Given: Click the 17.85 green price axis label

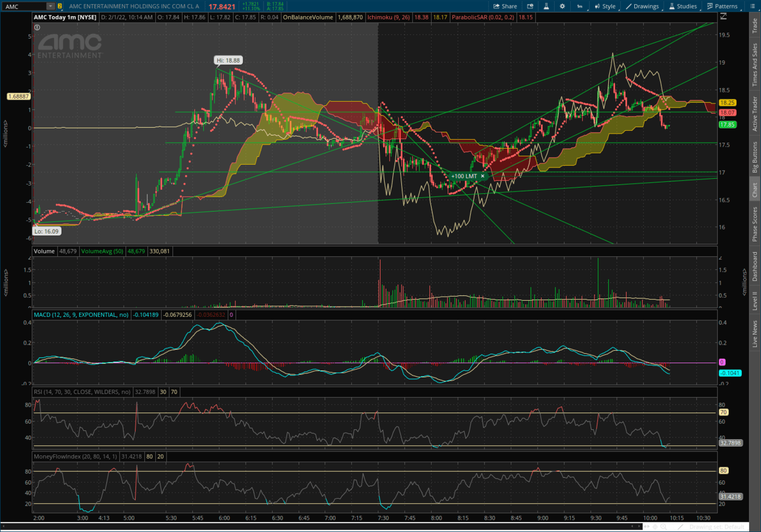Looking at the screenshot, I should pos(728,125).
